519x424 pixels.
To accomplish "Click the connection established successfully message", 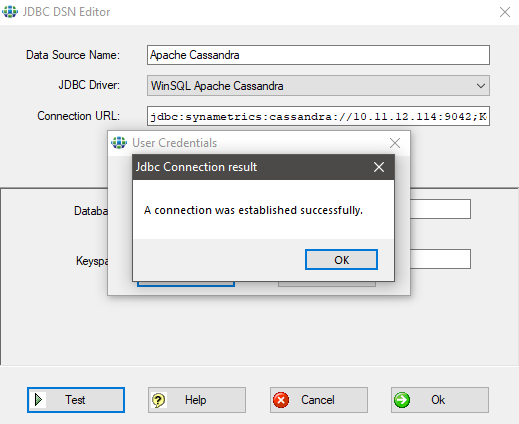I will point(253,210).
